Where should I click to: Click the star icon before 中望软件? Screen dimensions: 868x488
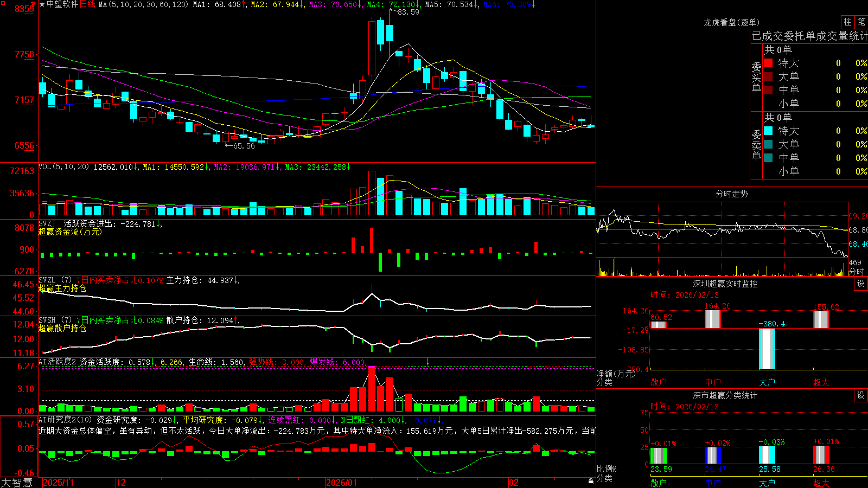[x=42, y=4]
